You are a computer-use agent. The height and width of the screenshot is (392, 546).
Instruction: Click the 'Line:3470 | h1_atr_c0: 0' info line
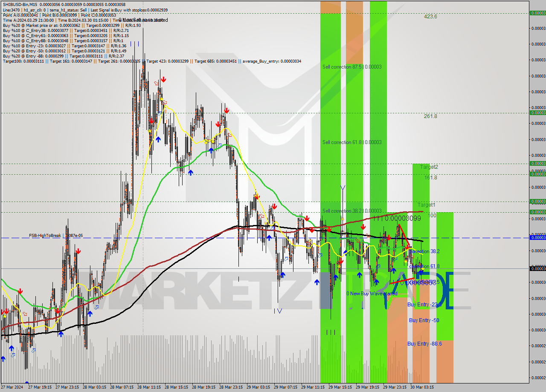[85, 10]
